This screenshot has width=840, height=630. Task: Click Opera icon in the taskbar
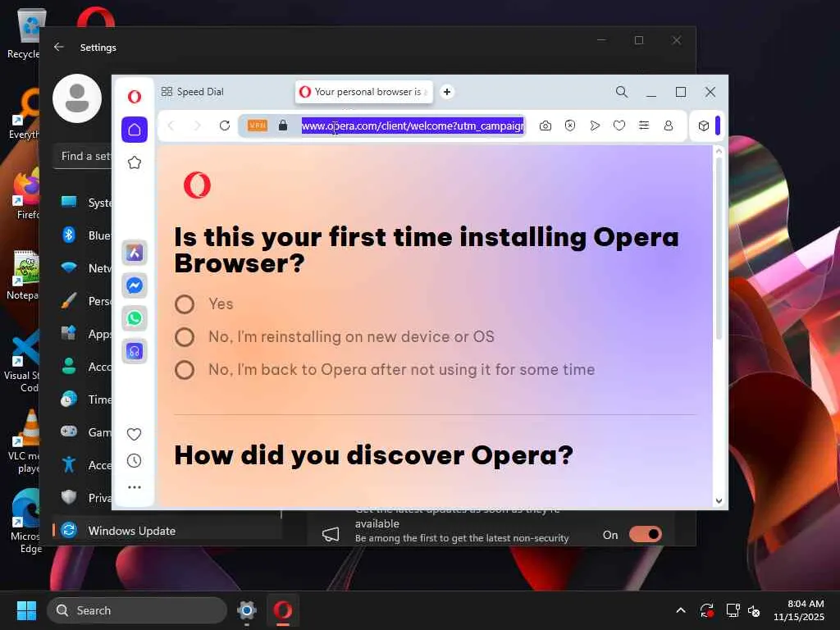(283, 610)
